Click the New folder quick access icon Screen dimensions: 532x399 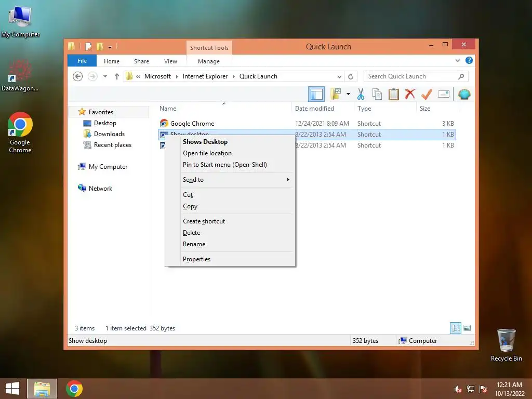pos(100,46)
